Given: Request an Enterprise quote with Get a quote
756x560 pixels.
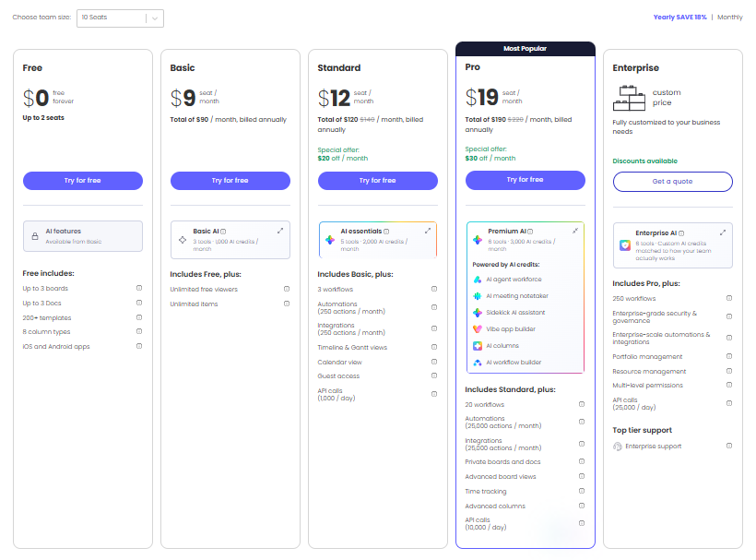Looking at the screenshot, I should [x=673, y=182].
